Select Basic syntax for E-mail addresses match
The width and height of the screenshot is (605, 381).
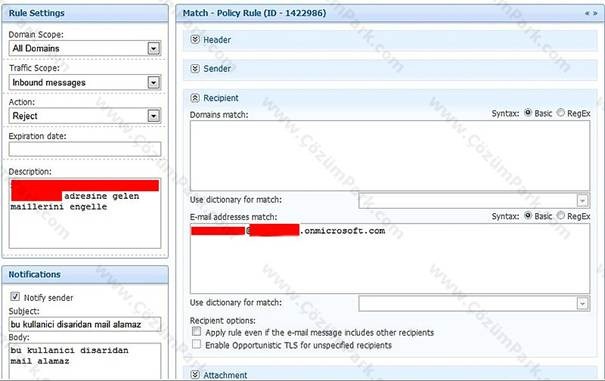(x=528, y=215)
